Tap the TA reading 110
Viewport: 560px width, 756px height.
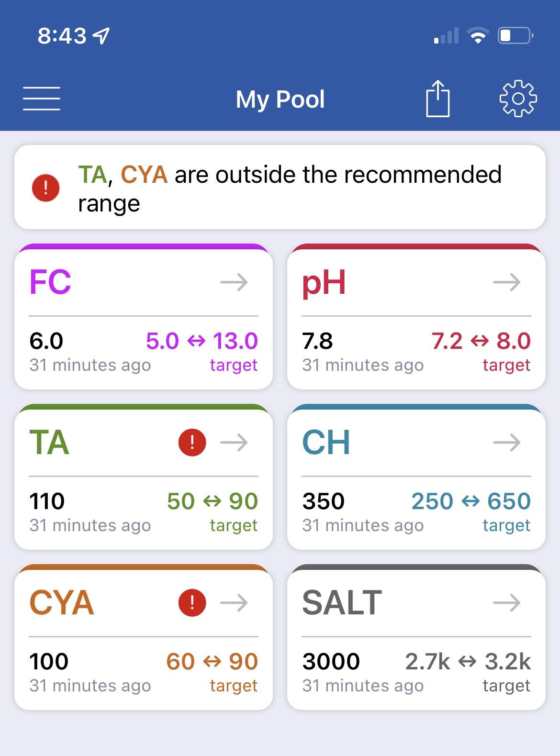click(47, 501)
